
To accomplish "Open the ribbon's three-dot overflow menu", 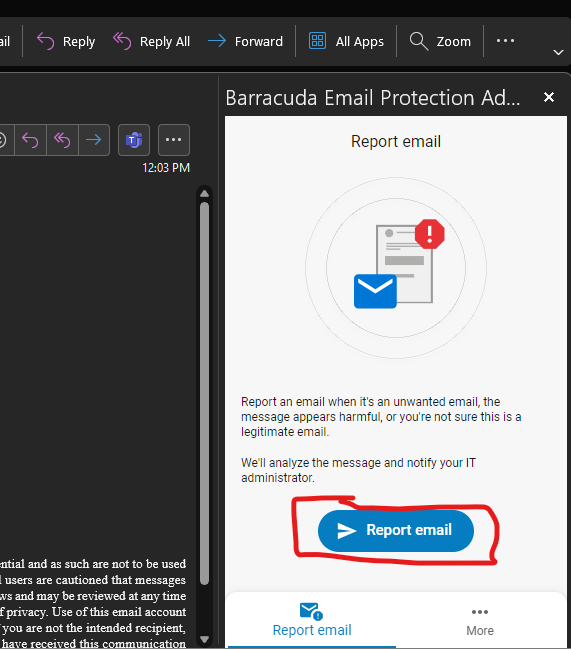I will 505,41.
